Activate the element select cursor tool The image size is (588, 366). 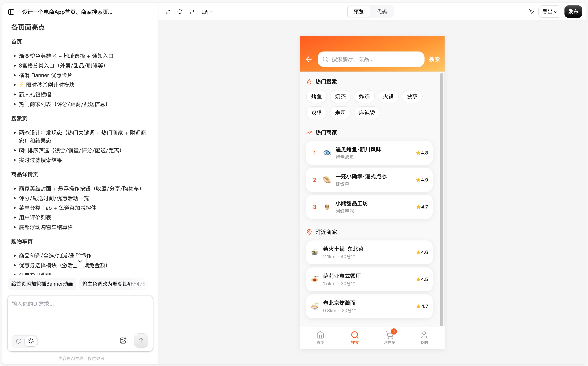point(531,12)
